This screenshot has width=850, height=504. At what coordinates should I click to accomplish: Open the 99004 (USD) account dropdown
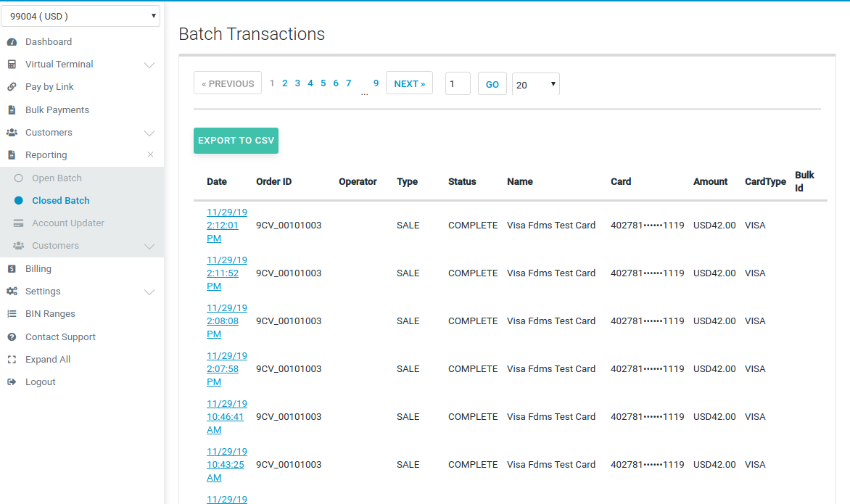tap(81, 15)
